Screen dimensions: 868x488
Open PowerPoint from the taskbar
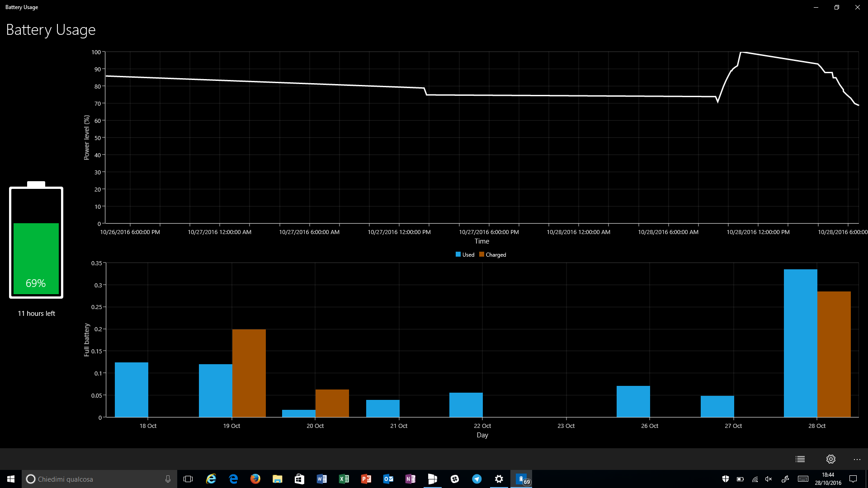(x=366, y=479)
